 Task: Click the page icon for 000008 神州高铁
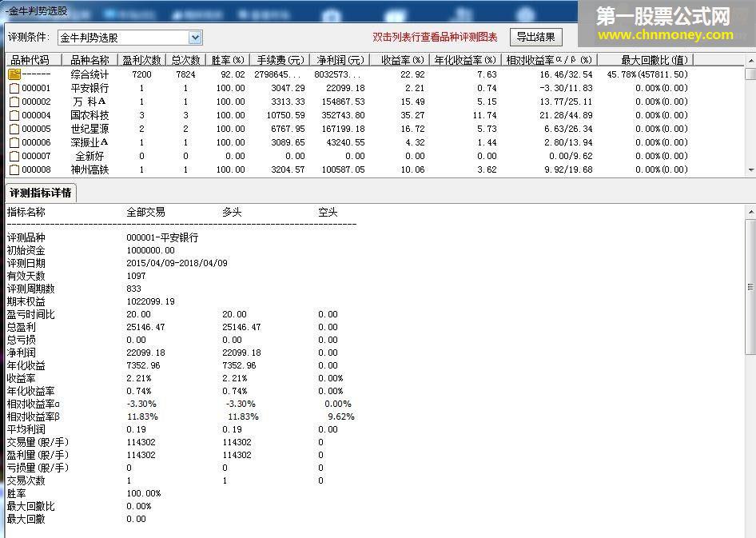click(x=14, y=169)
